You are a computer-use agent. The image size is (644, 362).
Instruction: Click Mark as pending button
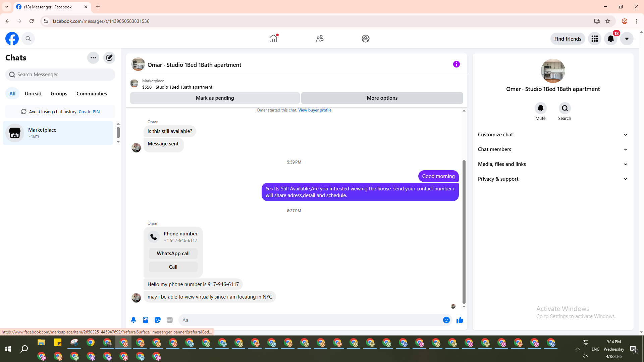(215, 98)
